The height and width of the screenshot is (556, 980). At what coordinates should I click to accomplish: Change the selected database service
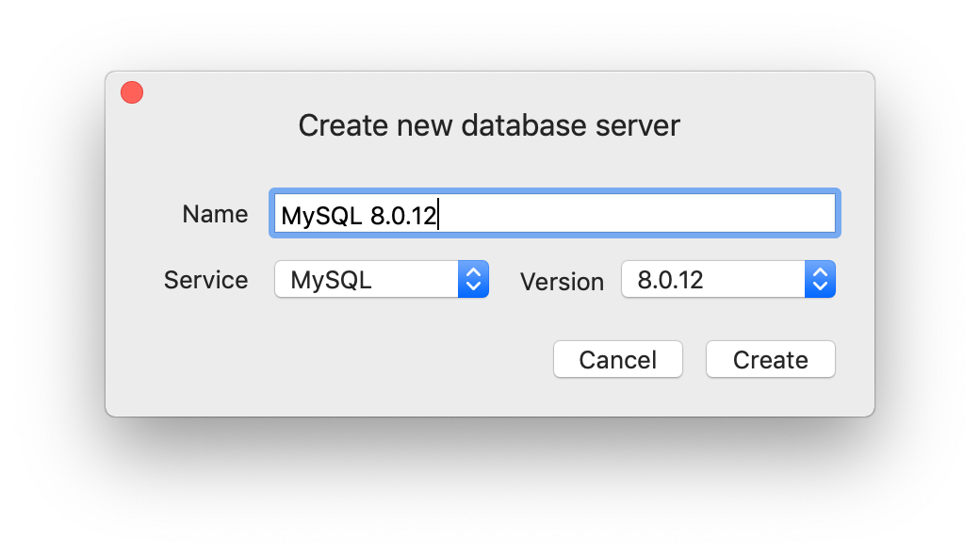[381, 279]
